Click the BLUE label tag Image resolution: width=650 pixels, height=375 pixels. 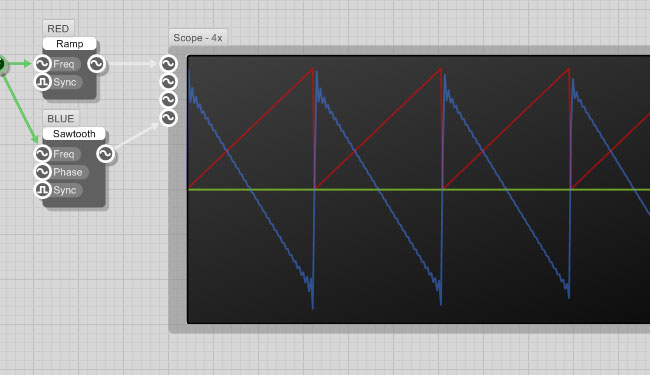click(61, 119)
